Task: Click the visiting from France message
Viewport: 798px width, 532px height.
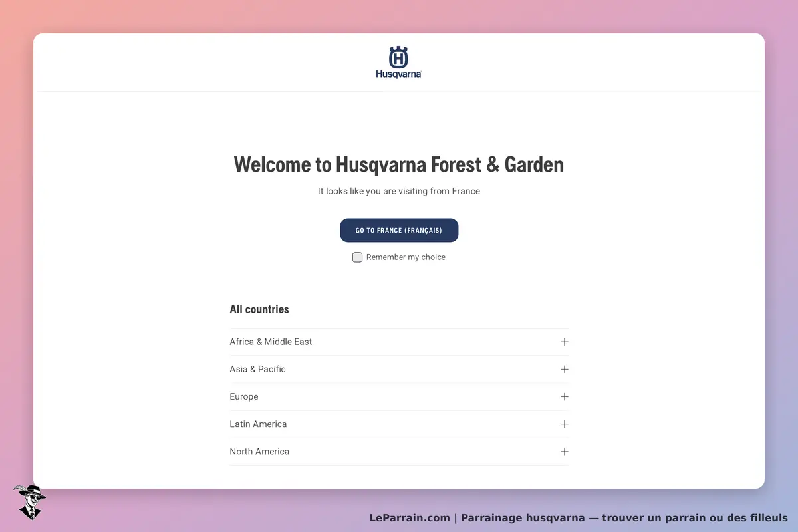Action: click(x=399, y=191)
